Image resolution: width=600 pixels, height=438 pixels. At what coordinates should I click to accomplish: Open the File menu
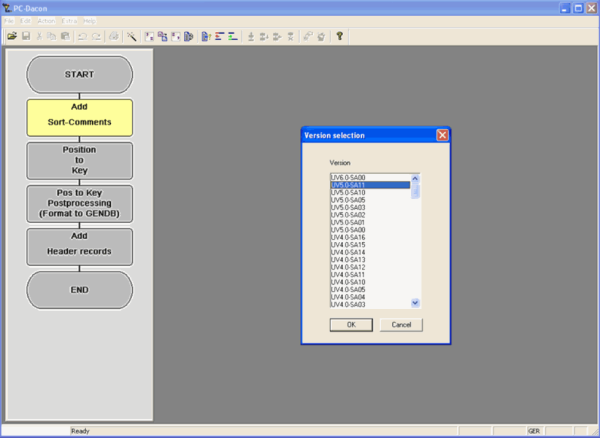(x=9, y=21)
